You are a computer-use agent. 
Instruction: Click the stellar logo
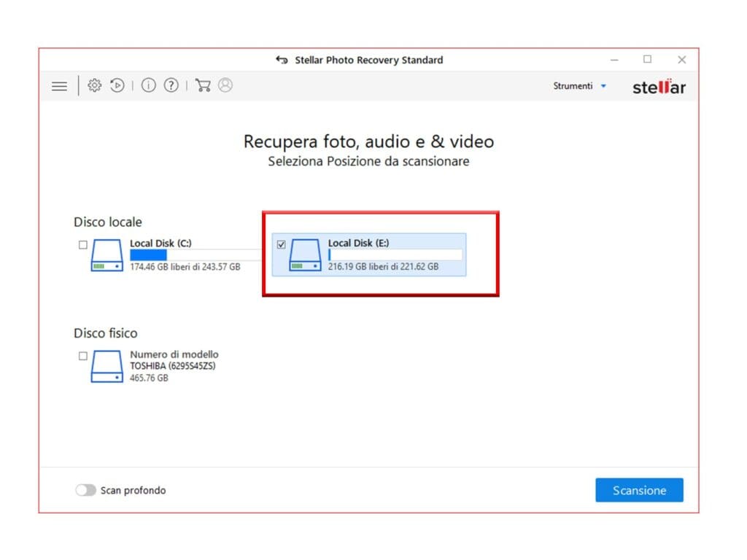coord(659,87)
